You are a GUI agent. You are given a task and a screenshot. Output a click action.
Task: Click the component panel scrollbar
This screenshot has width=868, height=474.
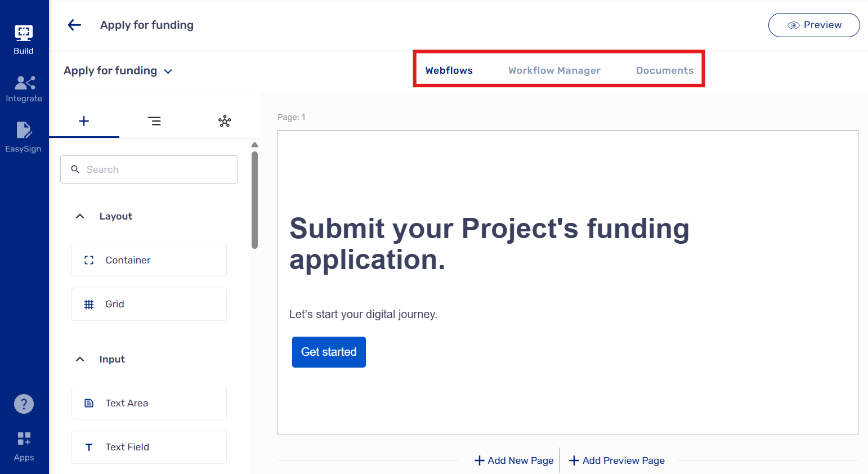click(x=254, y=200)
